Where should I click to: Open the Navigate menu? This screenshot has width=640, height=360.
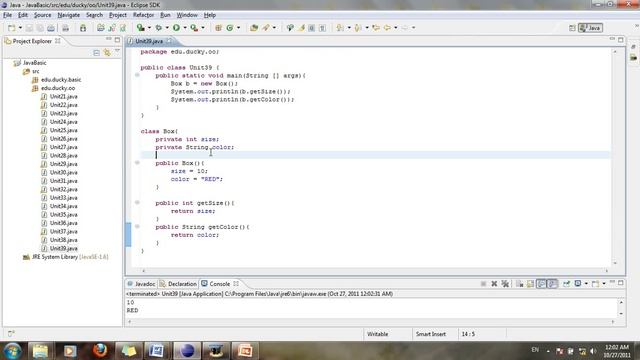pyautogui.click(x=69, y=15)
